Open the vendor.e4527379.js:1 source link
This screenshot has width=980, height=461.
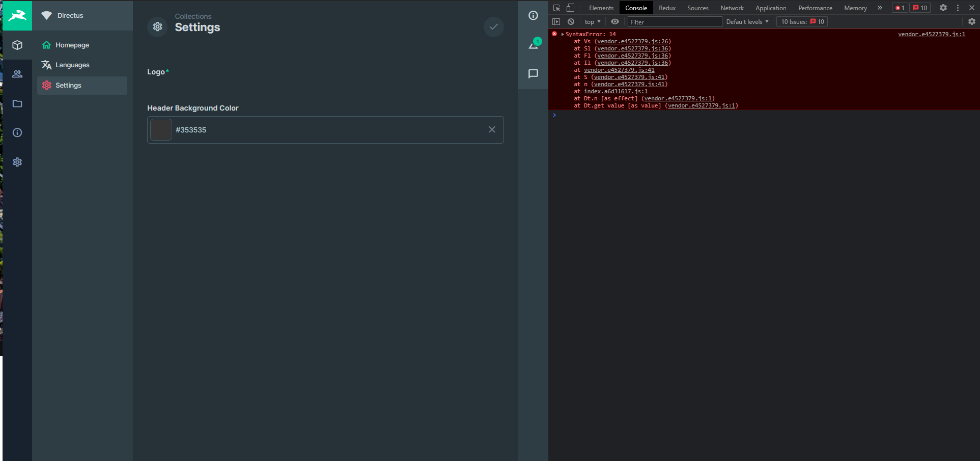pyautogui.click(x=931, y=34)
